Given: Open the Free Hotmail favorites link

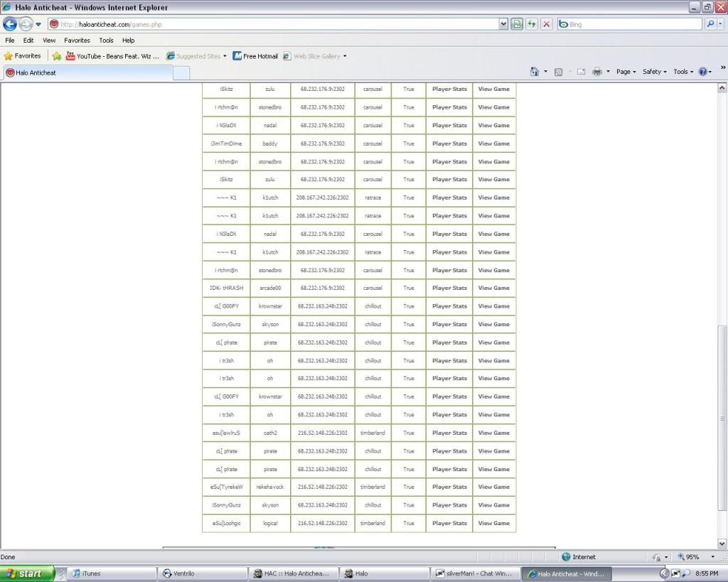Looking at the screenshot, I should 255,56.
